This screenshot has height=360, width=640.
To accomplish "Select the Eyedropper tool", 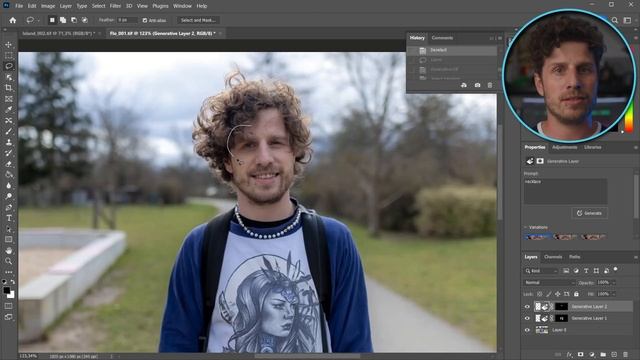I will coord(9,109).
